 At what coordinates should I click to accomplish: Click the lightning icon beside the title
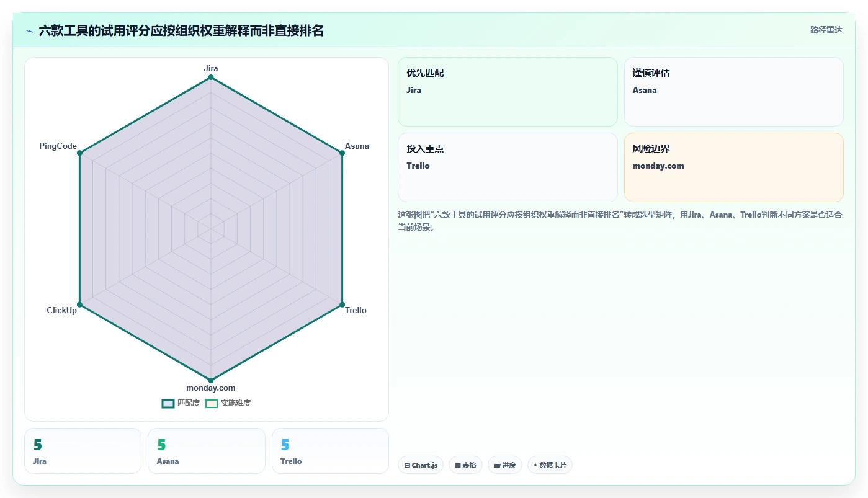(30, 31)
